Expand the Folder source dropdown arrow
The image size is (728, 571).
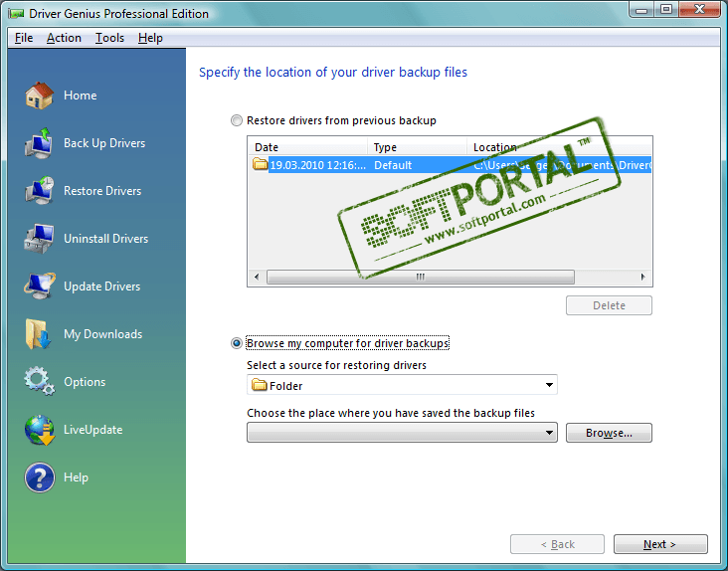coord(549,385)
